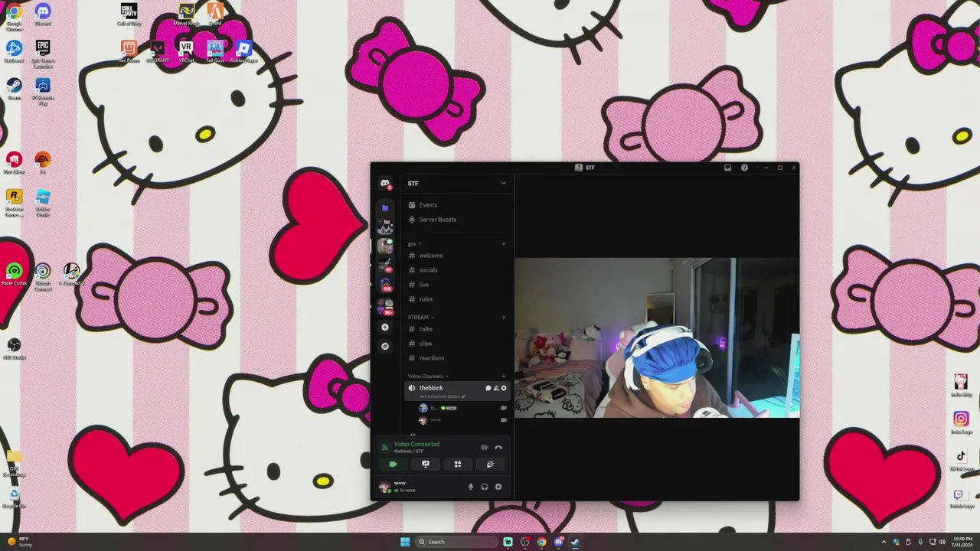Click noise suppression icon beside Video Connected
The height and width of the screenshot is (551, 980).
pyautogui.click(x=484, y=447)
